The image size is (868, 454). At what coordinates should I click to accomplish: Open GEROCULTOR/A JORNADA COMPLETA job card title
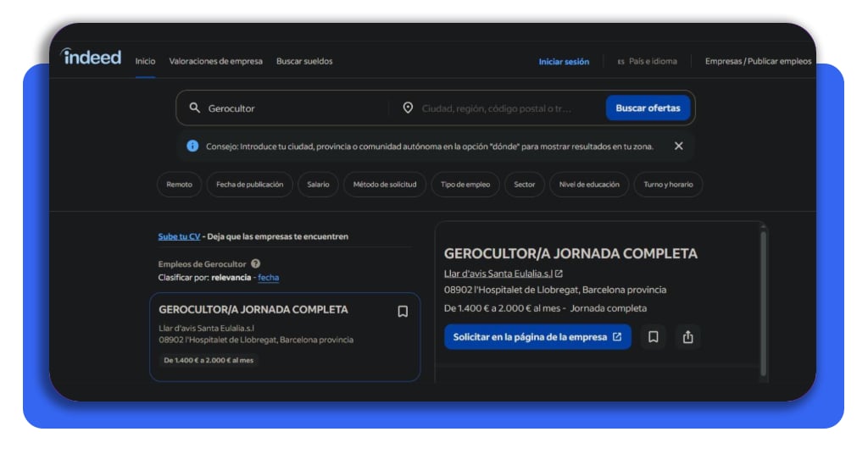(x=253, y=310)
